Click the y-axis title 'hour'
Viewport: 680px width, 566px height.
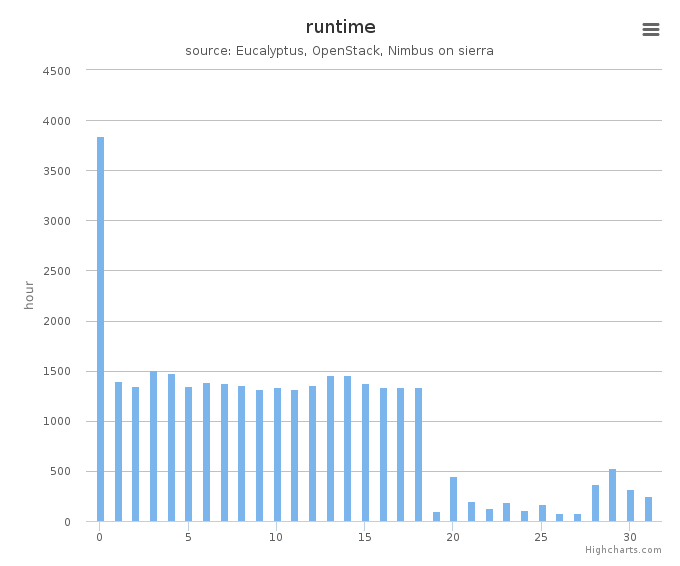pos(29,295)
